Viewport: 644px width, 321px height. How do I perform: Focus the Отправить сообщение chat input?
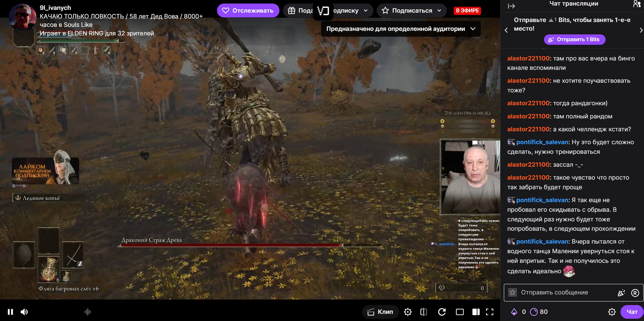[566, 292]
